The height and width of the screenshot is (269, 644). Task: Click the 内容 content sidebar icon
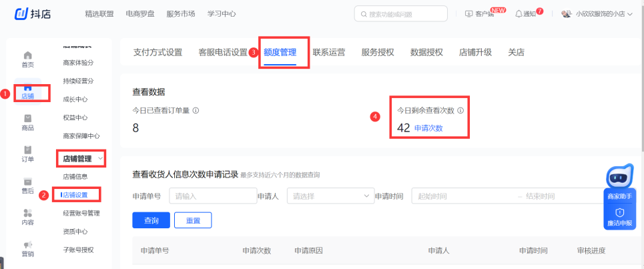coord(27,214)
